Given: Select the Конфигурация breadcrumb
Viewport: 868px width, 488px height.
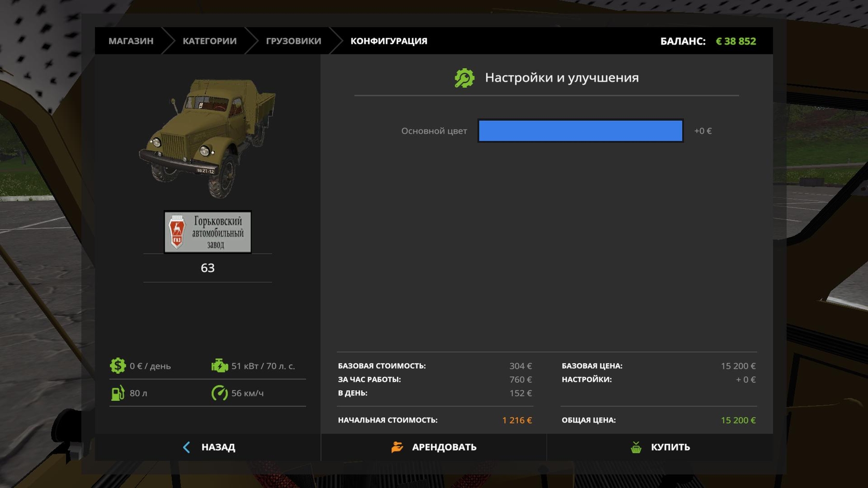Looking at the screenshot, I should 389,41.
